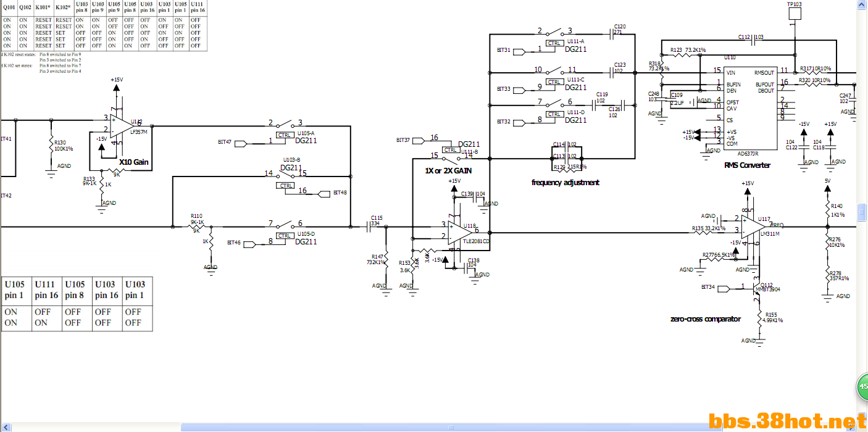The image size is (868, 432).
Task: Click the R123 resistor label
Action: tap(677, 49)
